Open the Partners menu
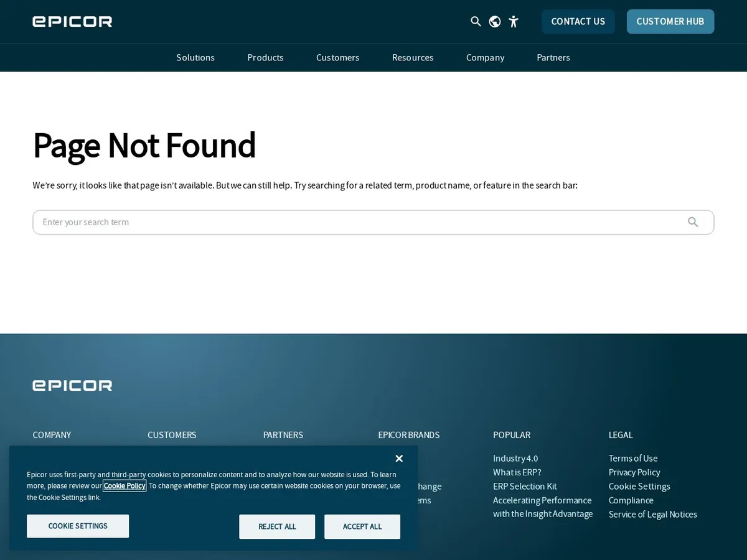747x560 pixels. click(553, 57)
